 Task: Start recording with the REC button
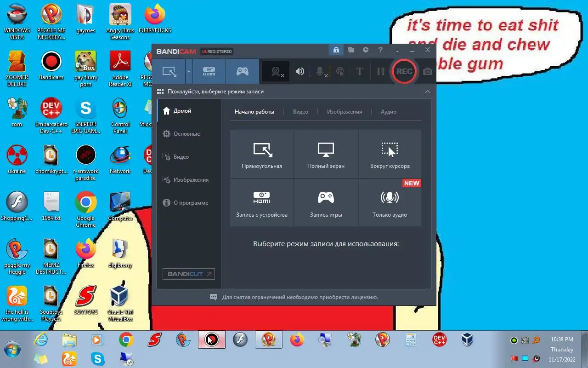404,71
